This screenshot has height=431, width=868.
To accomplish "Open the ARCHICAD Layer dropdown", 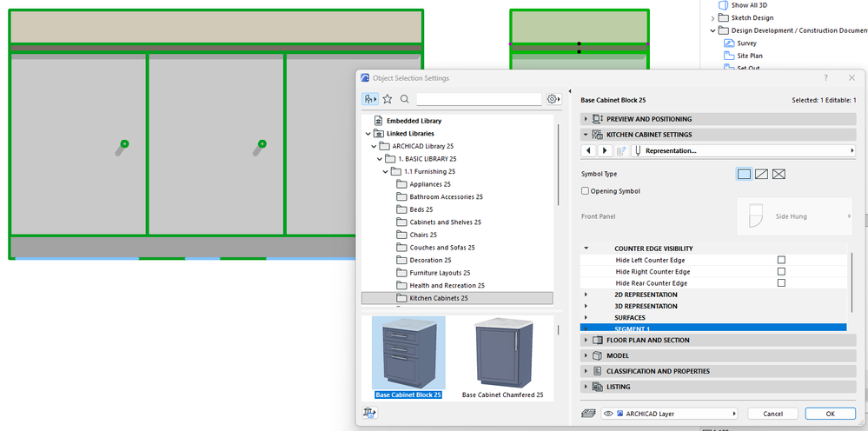I will 670,414.
